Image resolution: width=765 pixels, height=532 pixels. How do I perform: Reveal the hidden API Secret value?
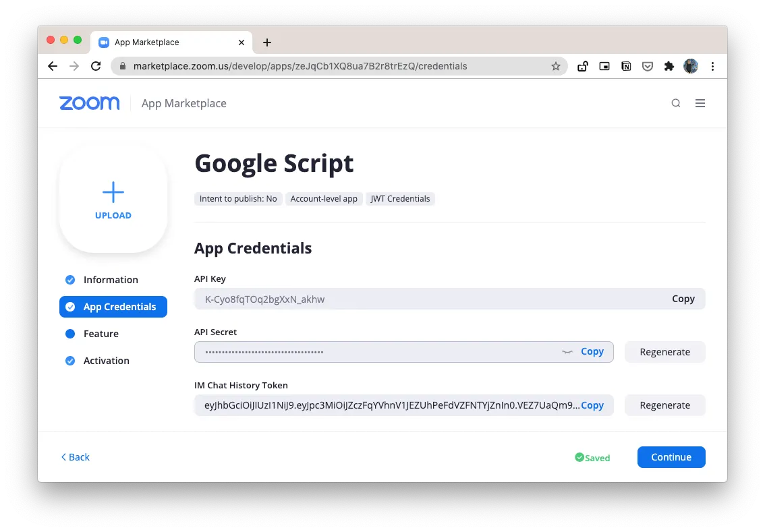567,351
